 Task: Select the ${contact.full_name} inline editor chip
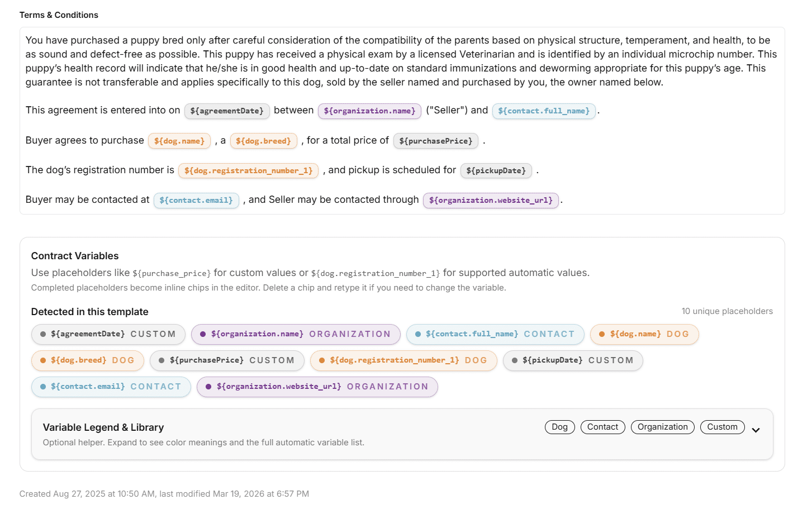click(x=544, y=111)
